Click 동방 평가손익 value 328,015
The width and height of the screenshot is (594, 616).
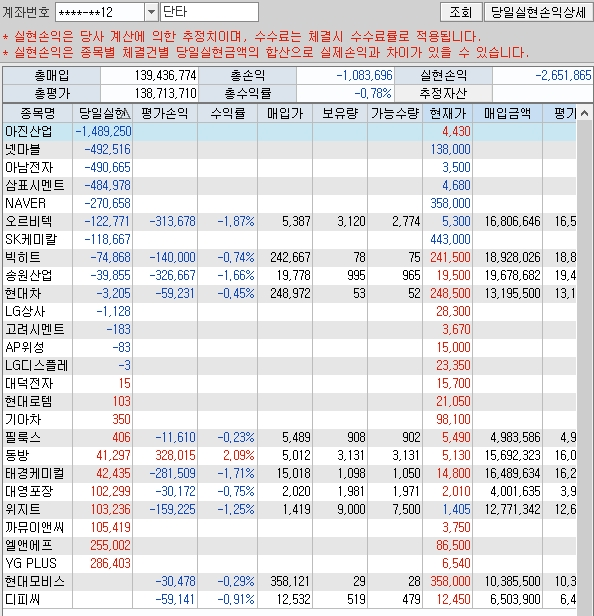click(x=175, y=456)
